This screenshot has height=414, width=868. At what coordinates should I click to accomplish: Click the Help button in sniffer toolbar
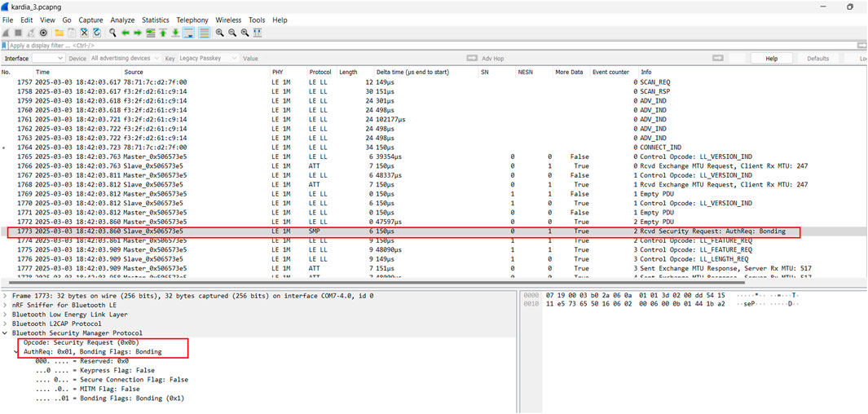(x=771, y=59)
